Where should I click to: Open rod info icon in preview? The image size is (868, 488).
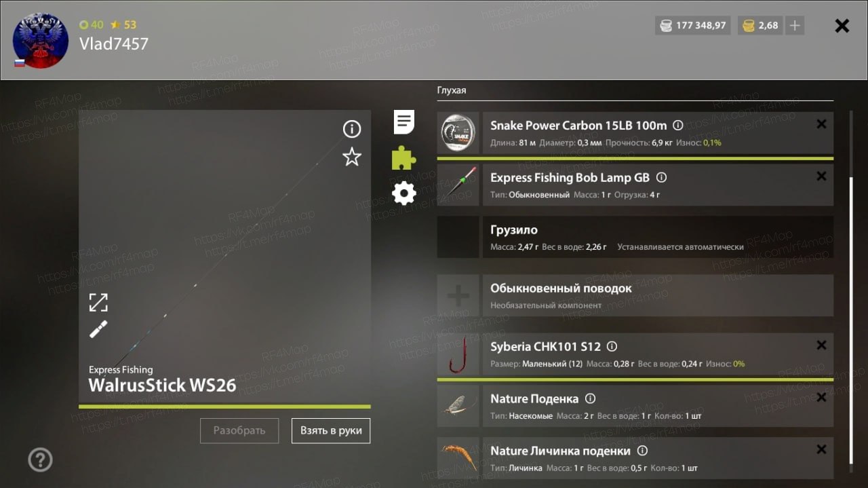tap(351, 129)
